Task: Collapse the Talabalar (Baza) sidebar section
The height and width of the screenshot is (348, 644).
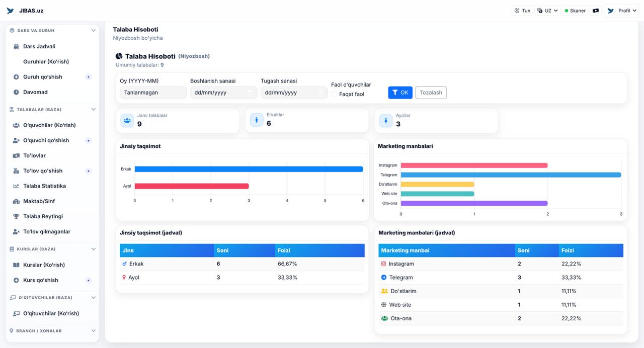Action: (x=93, y=110)
